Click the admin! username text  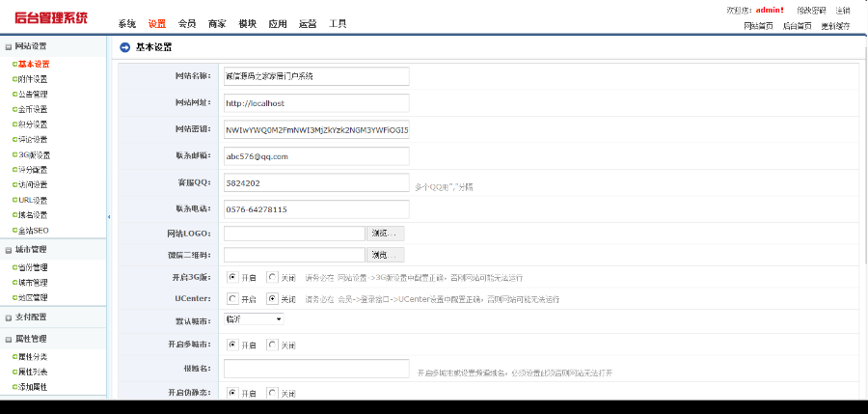pyautogui.click(x=770, y=10)
